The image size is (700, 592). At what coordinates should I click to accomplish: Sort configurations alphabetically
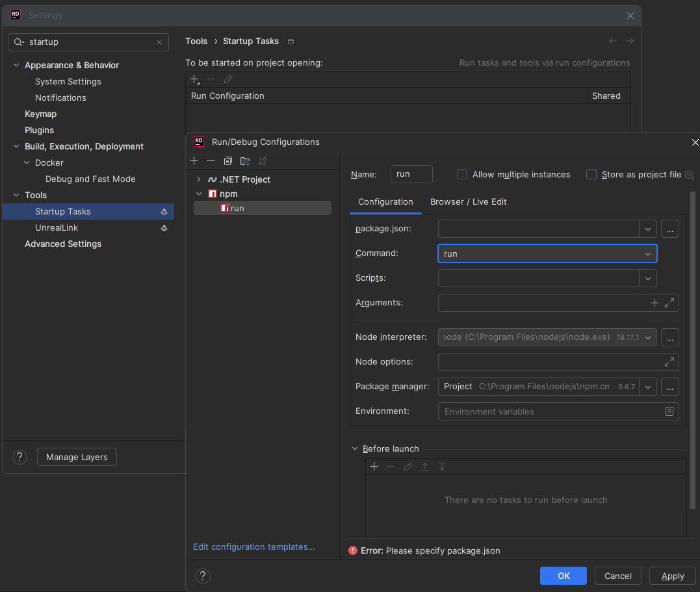pyautogui.click(x=262, y=161)
